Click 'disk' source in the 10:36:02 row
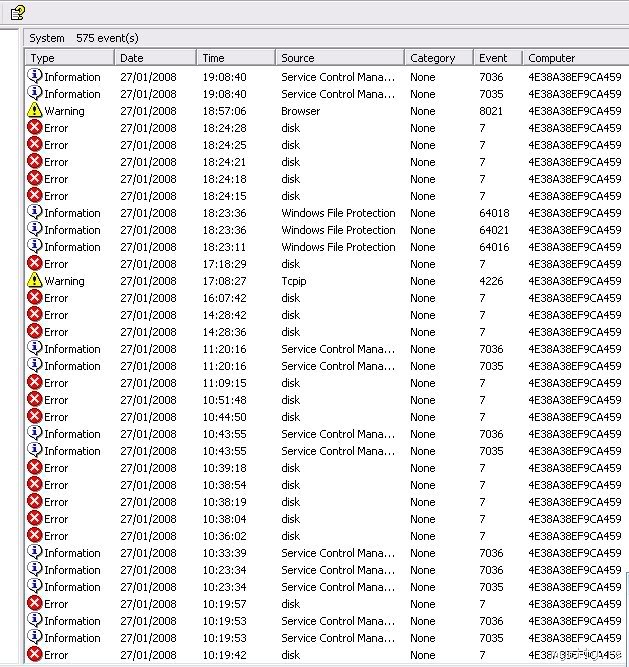This screenshot has width=629, height=667. coord(290,536)
